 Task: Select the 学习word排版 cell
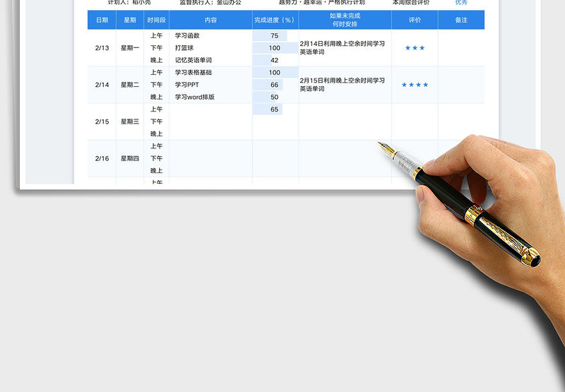pyautogui.click(x=194, y=97)
